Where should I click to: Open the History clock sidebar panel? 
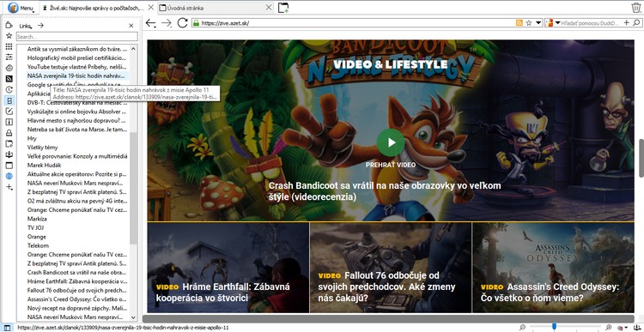pos(9,89)
